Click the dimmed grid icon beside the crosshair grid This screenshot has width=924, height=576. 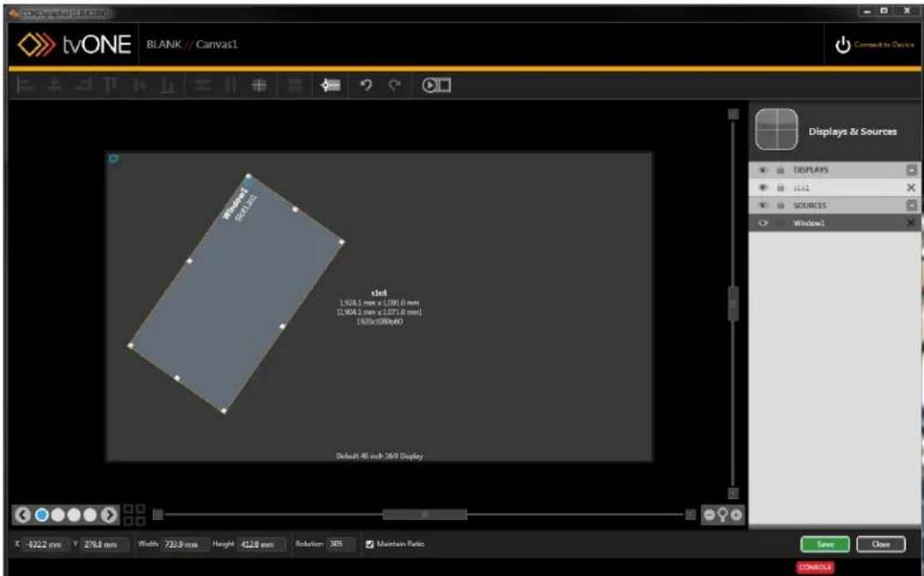click(294, 86)
